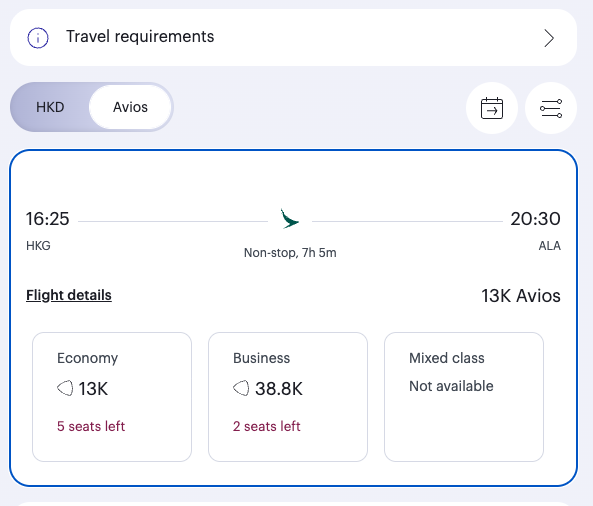Click the Avios icon beside 38.8K
The image size is (593, 506).
241,388
